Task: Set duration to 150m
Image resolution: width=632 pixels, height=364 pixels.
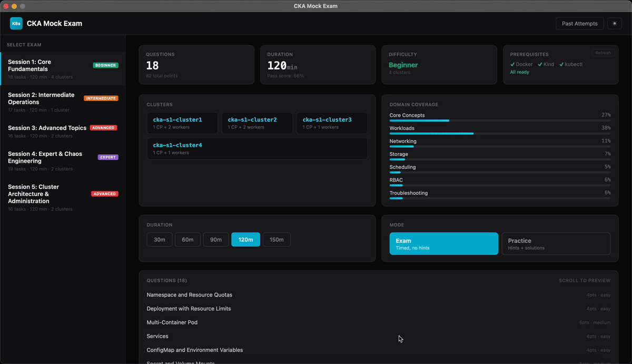Action: click(x=276, y=240)
